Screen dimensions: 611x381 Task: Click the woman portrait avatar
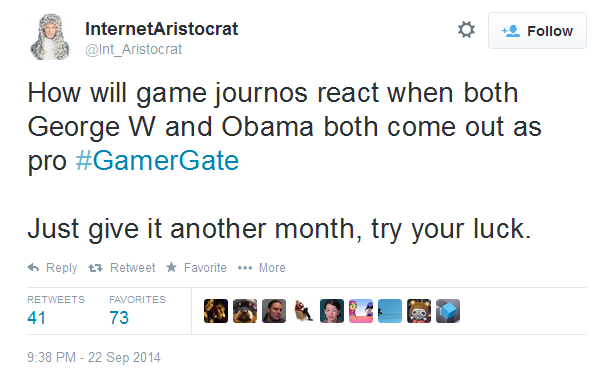point(332,311)
